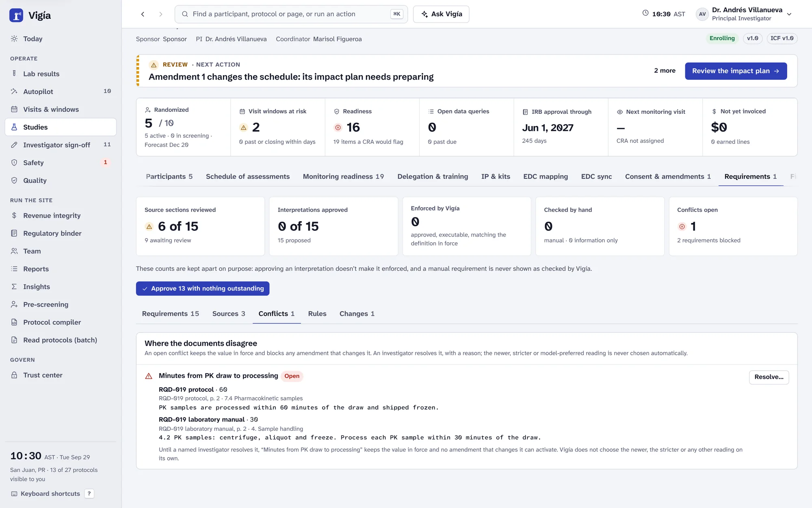Switch to the Schedule of assessments tab

click(x=248, y=176)
